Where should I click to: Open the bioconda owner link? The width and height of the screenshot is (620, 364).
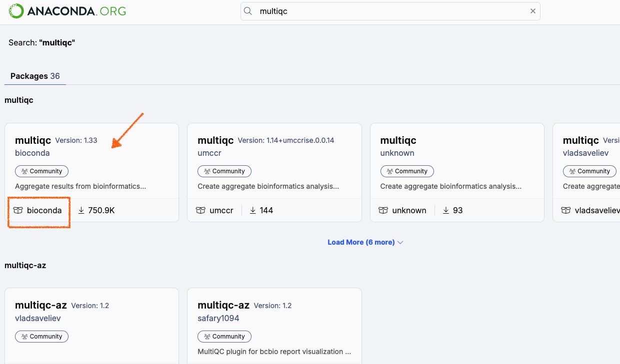[x=32, y=153]
